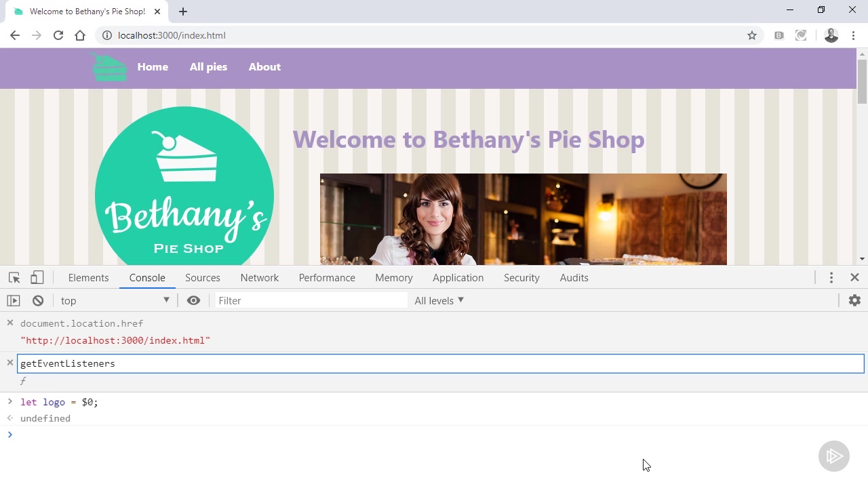
Task: Clear the console output
Action: click(38, 301)
